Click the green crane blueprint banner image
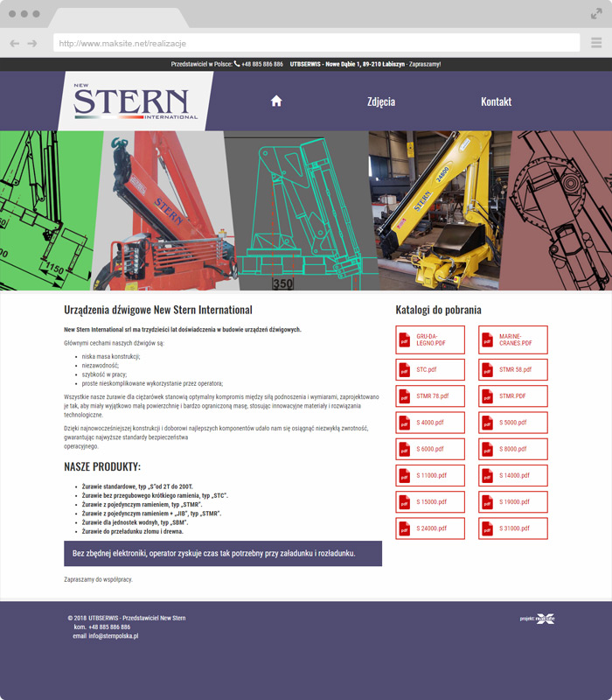This screenshot has height=700, width=612. [x=48, y=210]
